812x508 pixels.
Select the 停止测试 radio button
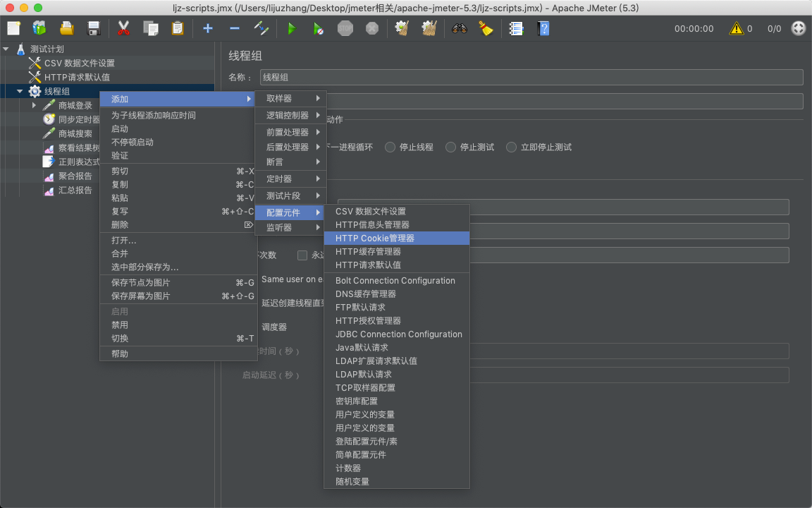click(x=450, y=147)
